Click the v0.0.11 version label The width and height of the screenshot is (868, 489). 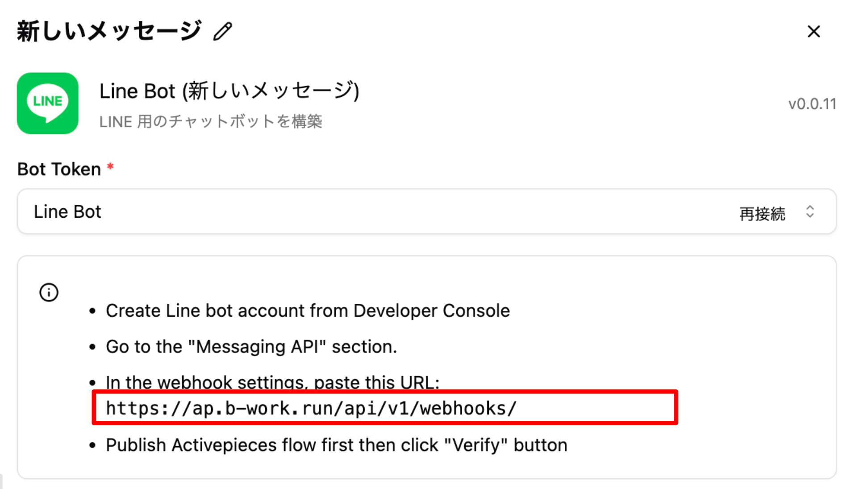click(x=812, y=104)
